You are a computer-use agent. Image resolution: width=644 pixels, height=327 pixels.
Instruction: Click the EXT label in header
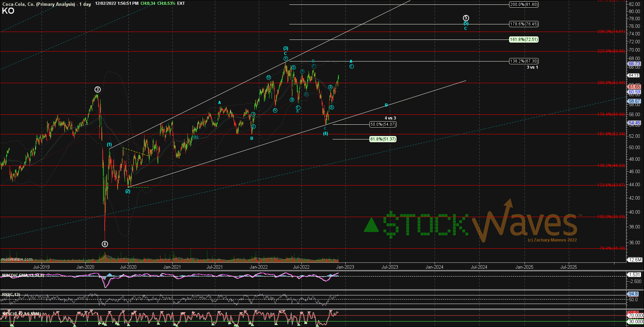(x=181, y=3)
